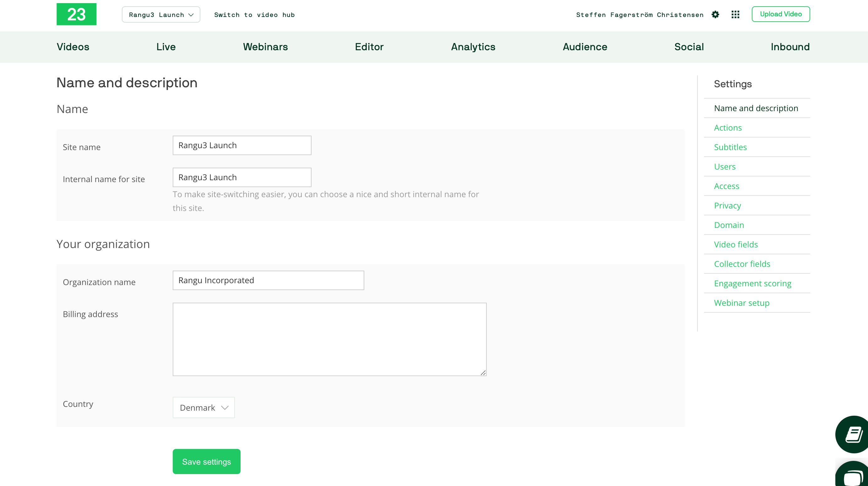This screenshot has width=868, height=486.
Task: Go to Access settings
Action: [x=726, y=186]
